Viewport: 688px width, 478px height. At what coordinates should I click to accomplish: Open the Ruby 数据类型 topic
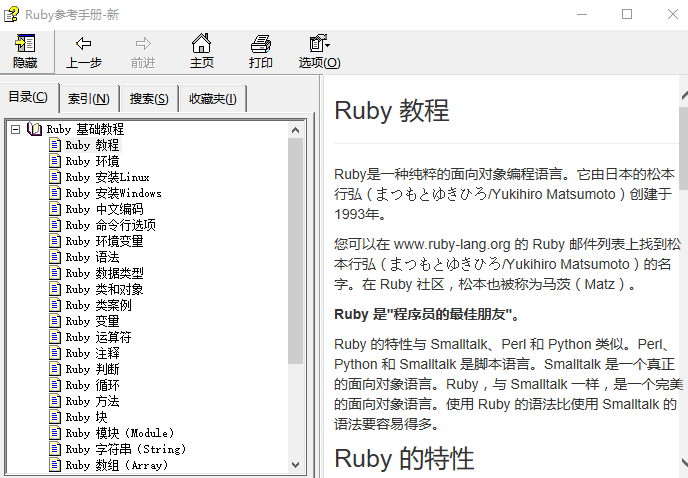pos(104,273)
